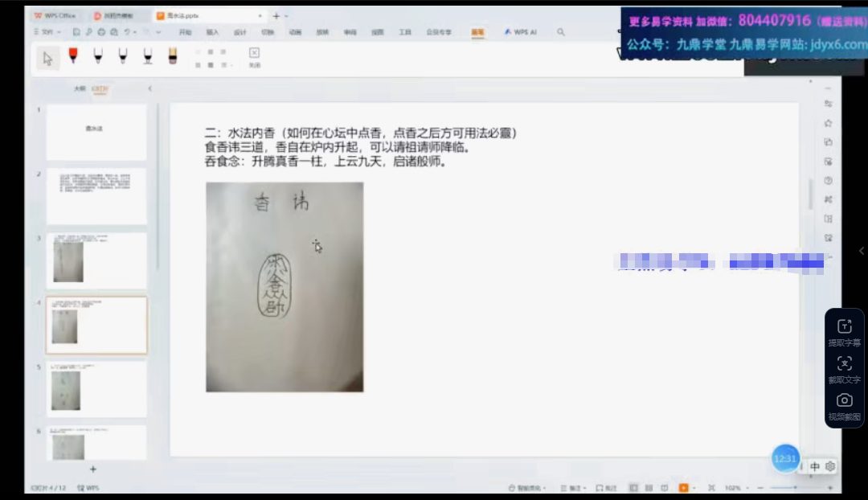The image size is (868, 500).
Task: Open the WPS AI button
Action: point(520,32)
